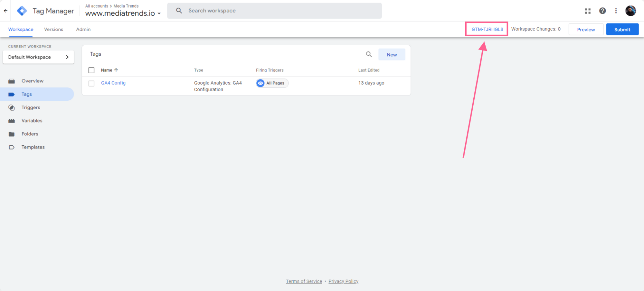
Task: Click the Tag Manager diamond logo
Action: click(x=22, y=11)
